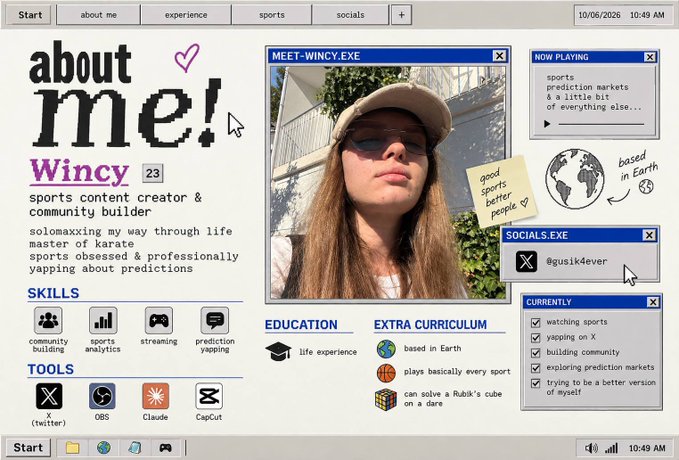This screenshot has width=679, height=460.
Task: Select the Claude tool icon
Action: 155,396
